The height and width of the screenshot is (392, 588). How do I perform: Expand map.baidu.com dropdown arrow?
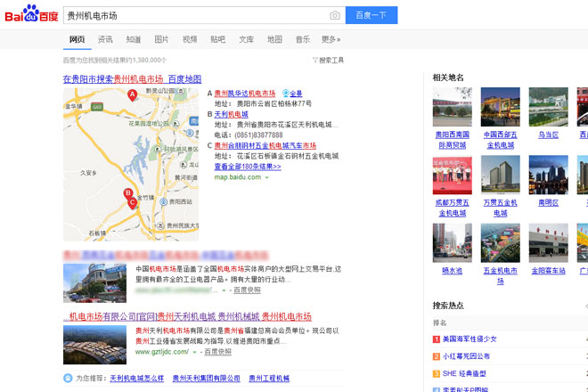pos(267,177)
